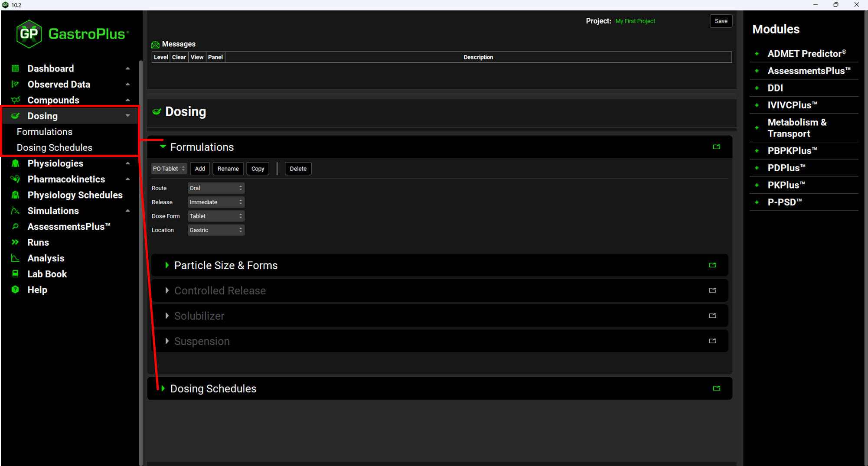The height and width of the screenshot is (466, 868).
Task: Pop out the Particle Size & Forms panel
Action: pyautogui.click(x=712, y=265)
